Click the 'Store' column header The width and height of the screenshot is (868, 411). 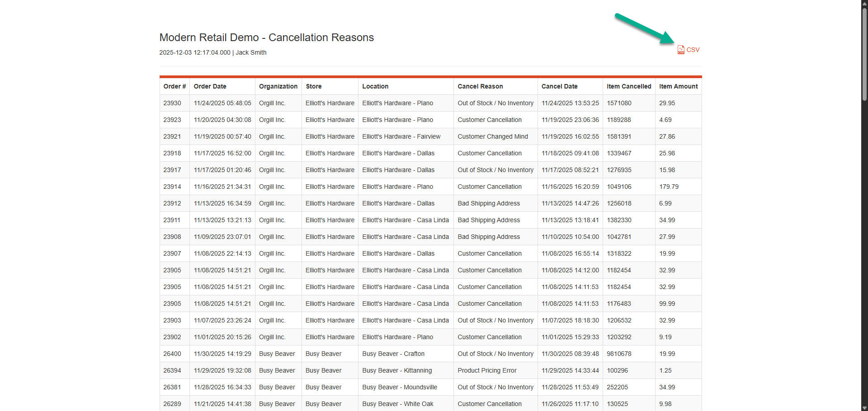(314, 86)
